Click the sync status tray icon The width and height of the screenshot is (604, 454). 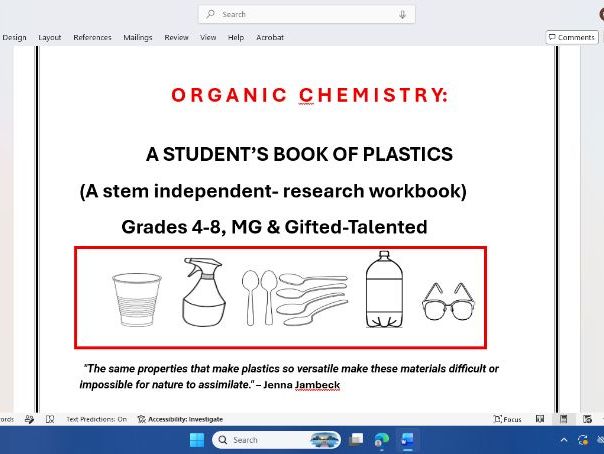point(583,440)
